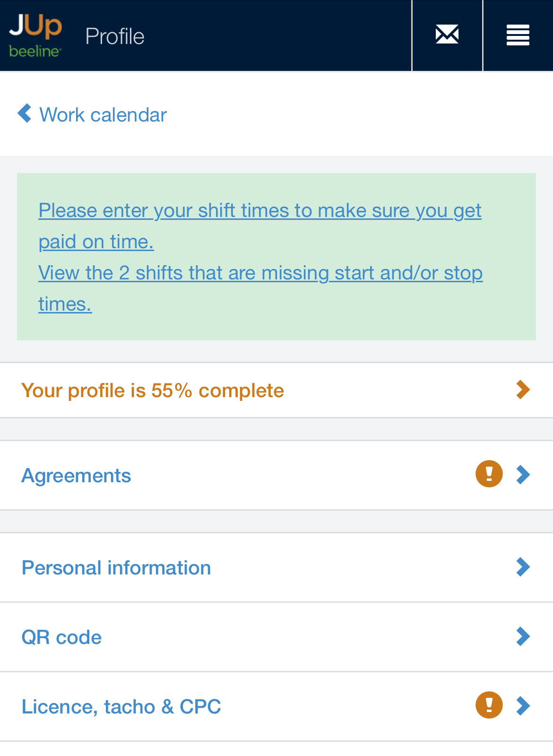View the 2 shifts missing times

coord(260,273)
